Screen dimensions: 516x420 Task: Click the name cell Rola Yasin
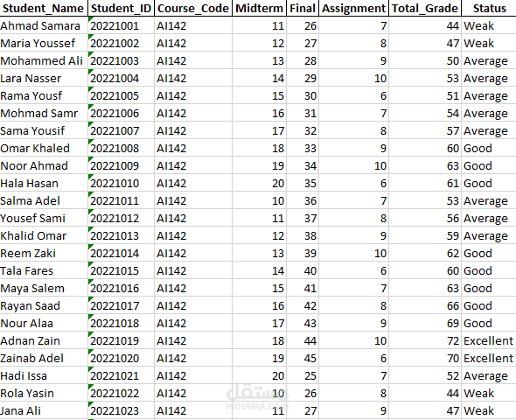pyautogui.click(x=44, y=393)
